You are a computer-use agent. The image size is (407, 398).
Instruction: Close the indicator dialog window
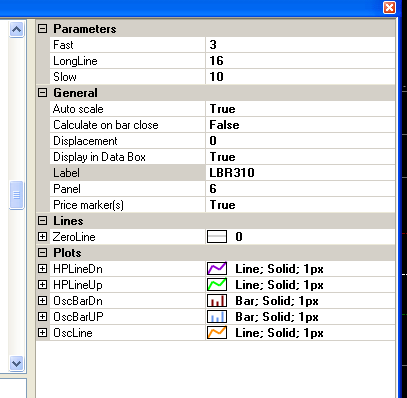[x=389, y=7]
